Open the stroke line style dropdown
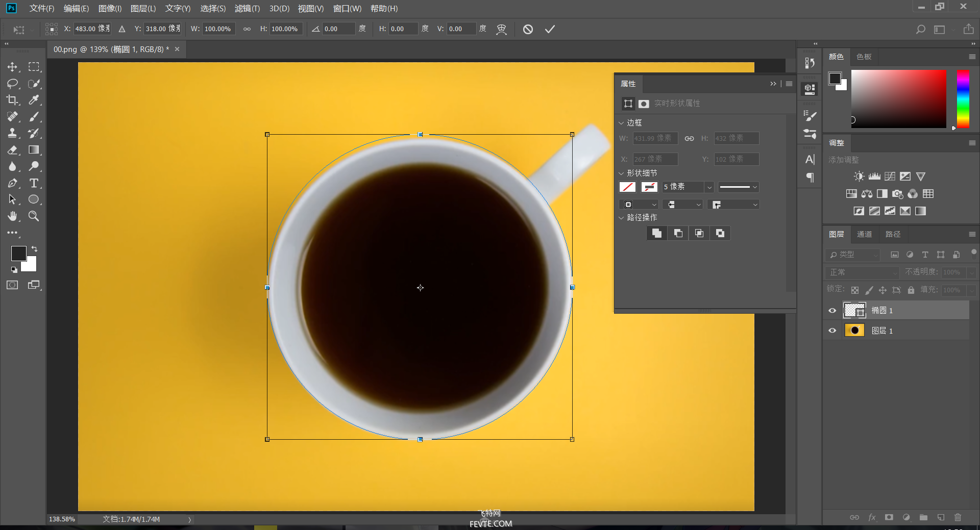Image resolution: width=980 pixels, height=530 pixels. (x=739, y=187)
